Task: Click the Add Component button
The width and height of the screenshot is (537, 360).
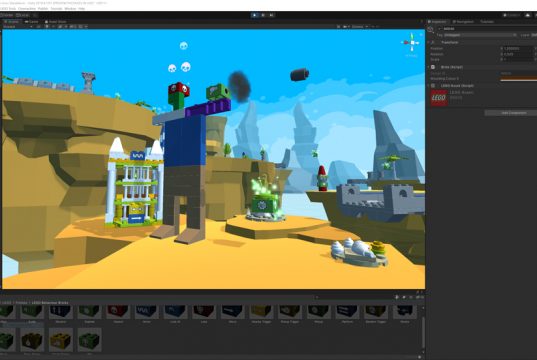Action: (x=514, y=113)
